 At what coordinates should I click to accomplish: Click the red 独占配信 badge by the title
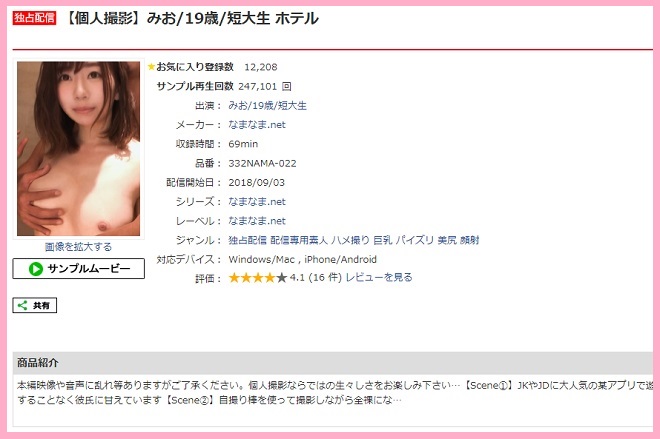pyautogui.click(x=34, y=18)
